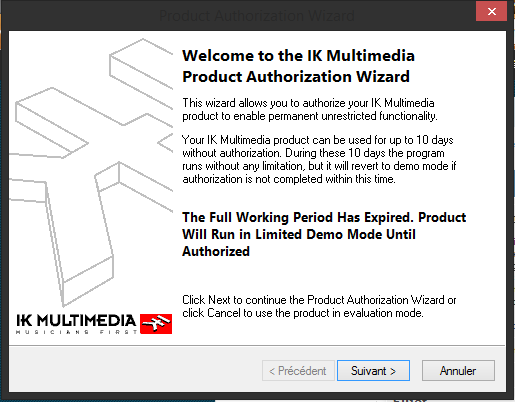Click the red IK Multimedia logo icon
Screen dimensions: 515x402
(x=156, y=324)
